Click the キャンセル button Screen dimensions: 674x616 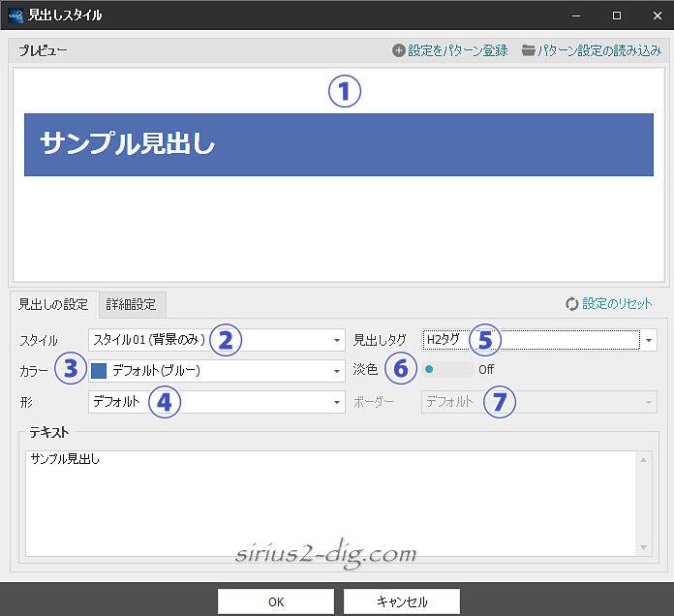click(x=401, y=601)
